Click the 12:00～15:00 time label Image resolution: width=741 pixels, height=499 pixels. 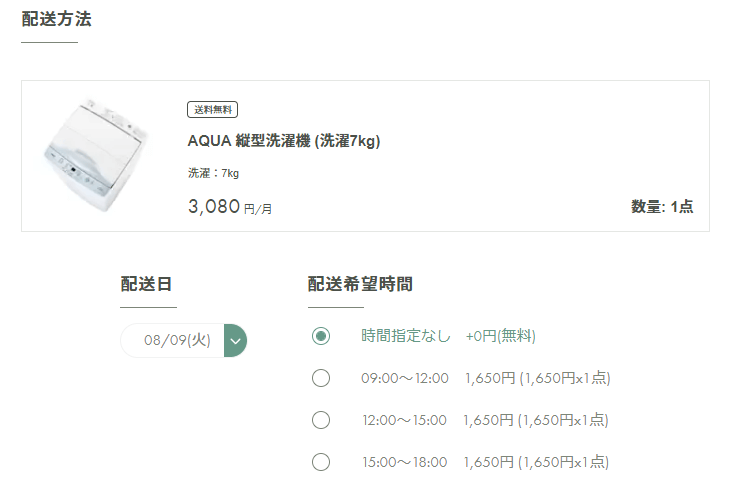pyautogui.click(x=404, y=420)
